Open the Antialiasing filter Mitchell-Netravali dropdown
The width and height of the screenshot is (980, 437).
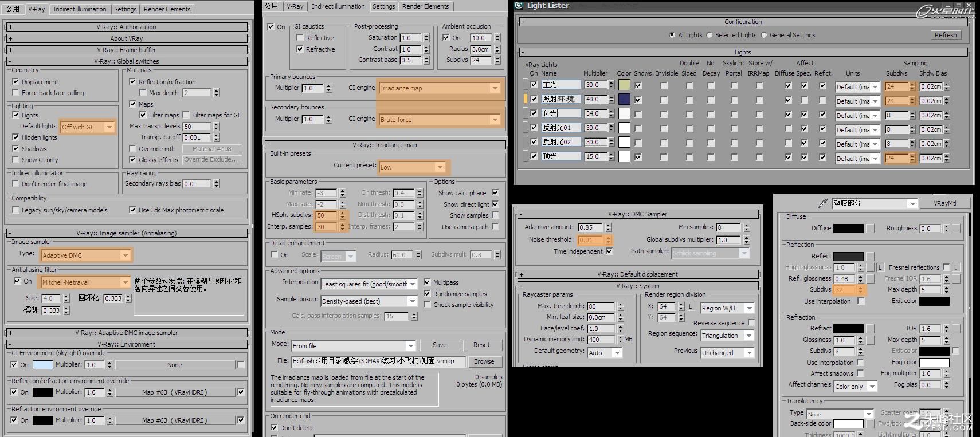[86, 282]
